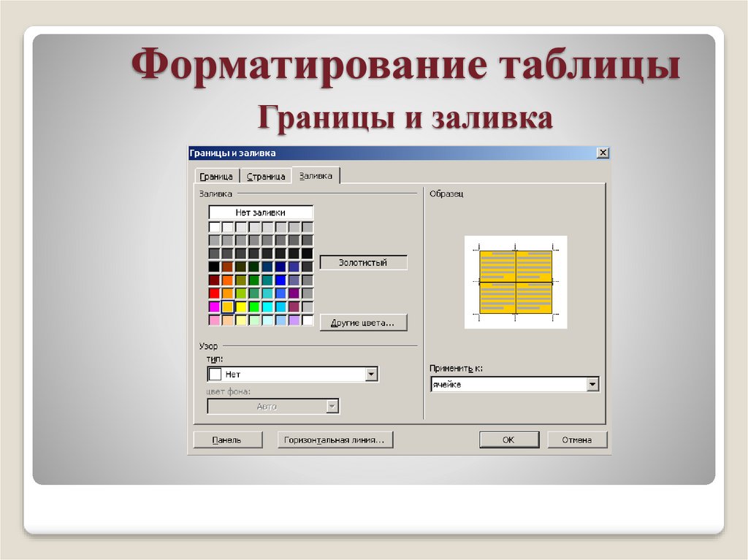Select the white swatch in the grid
The image size is (748, 560).
(213, 227)
